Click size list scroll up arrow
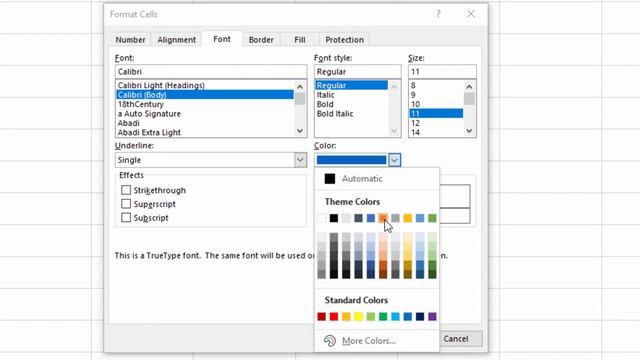Viewport: 640px width, 360px height. point(469,87)
